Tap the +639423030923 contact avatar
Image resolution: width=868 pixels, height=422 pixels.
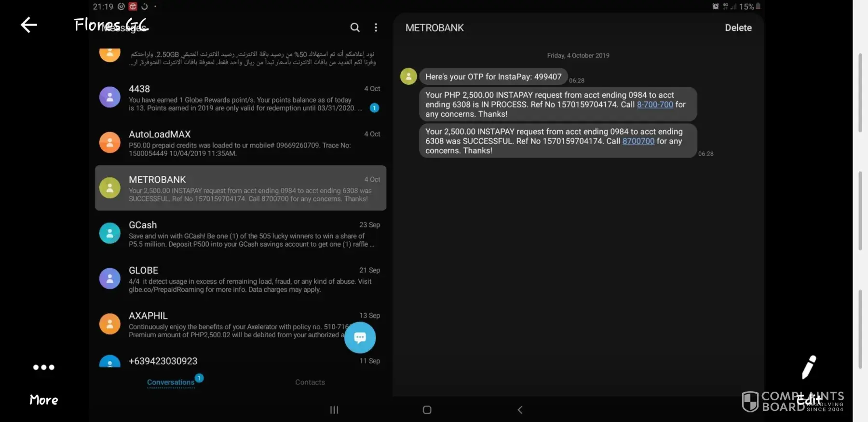110,361
